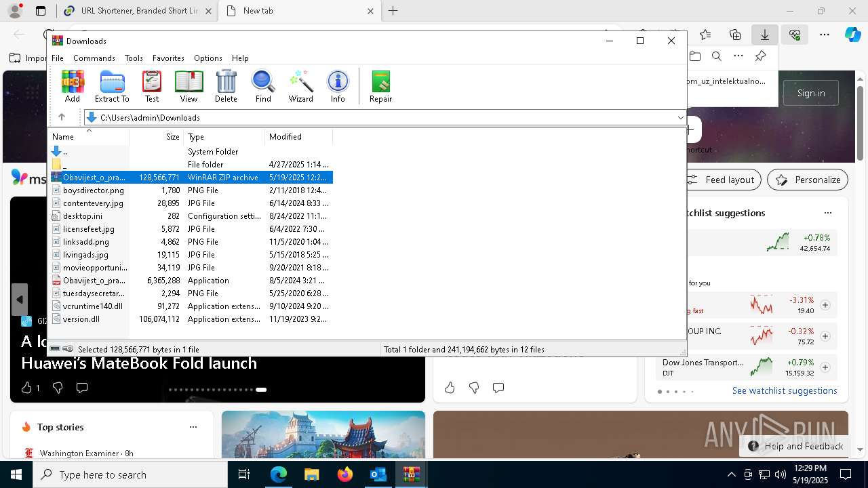Open Firefox from taskbar
The height and width of the screenshot is (488, 868).
pos(345,474)
